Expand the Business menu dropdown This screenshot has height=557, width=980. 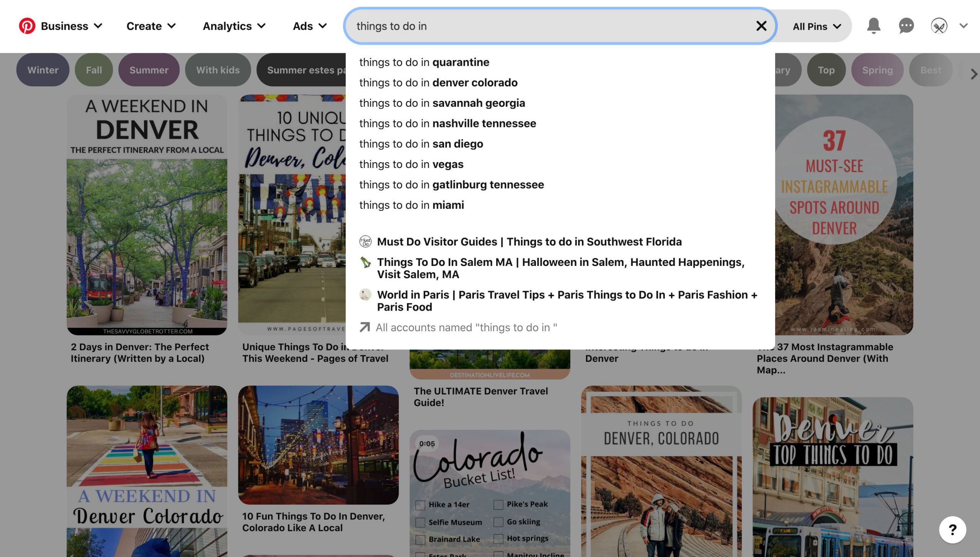(71, 26)
